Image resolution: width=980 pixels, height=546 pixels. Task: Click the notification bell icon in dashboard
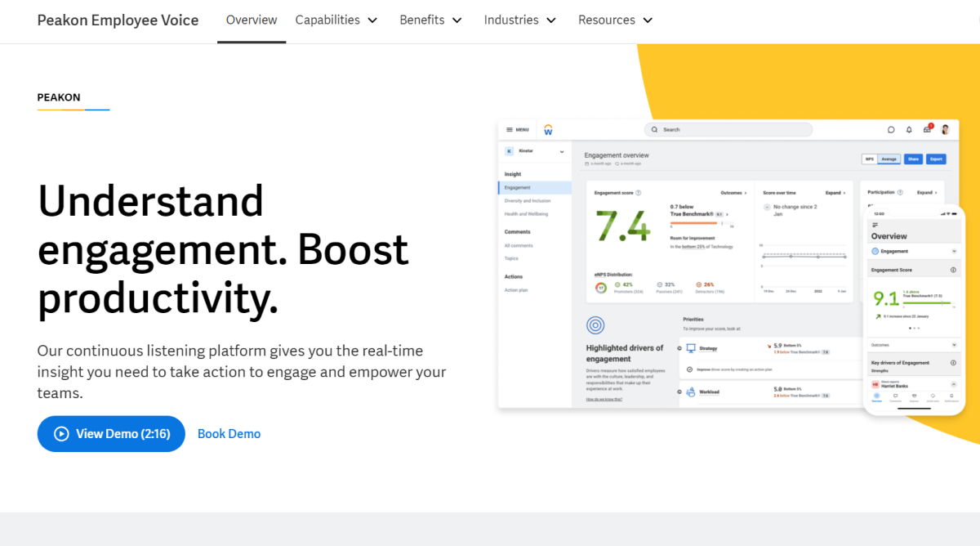click(x=909, y=130)
